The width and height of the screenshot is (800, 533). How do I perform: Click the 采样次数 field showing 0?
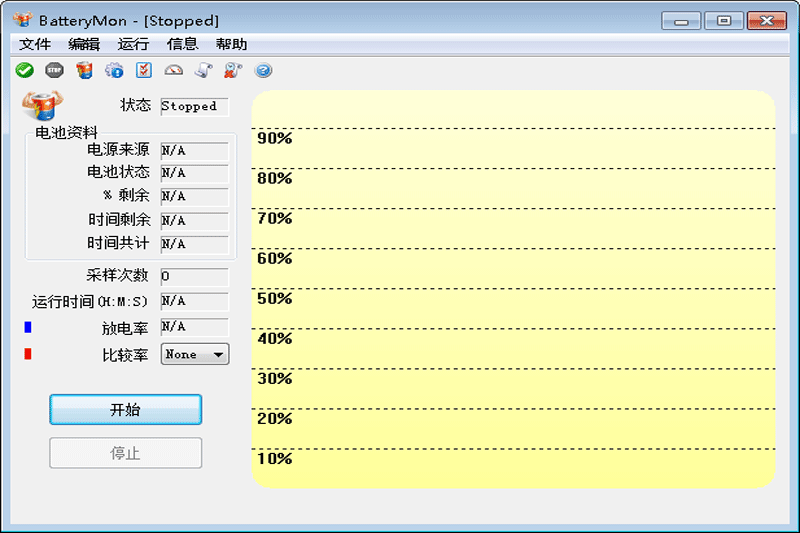[194, 276]
